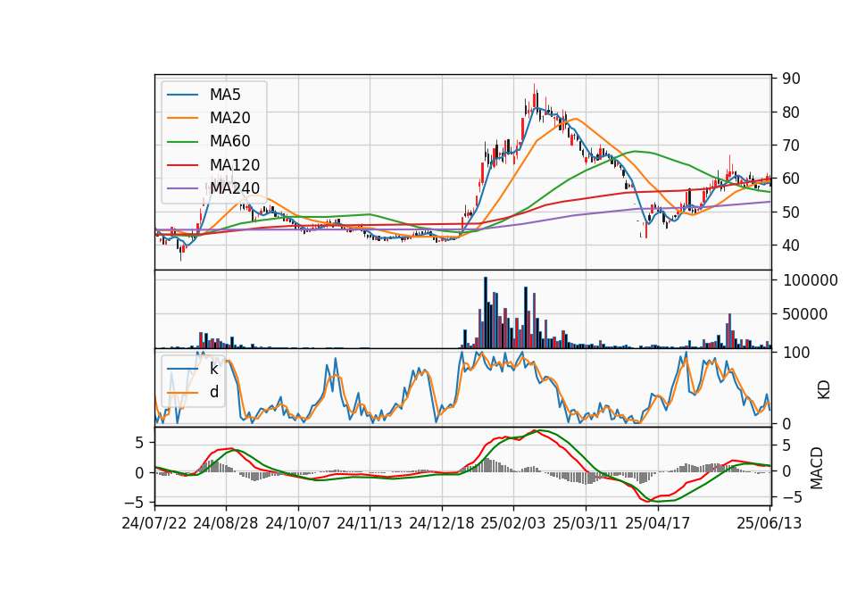Viewport: 857px width, 616px height.
Task: Click the blue MA5 legend line sample
Action: click(182, 95)
